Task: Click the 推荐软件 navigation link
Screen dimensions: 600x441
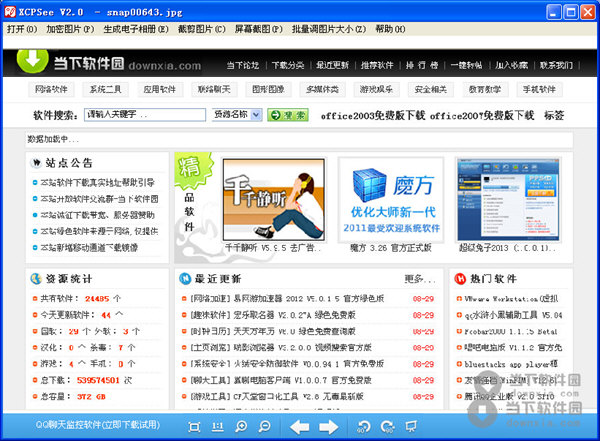Action: tap(377, 65)
